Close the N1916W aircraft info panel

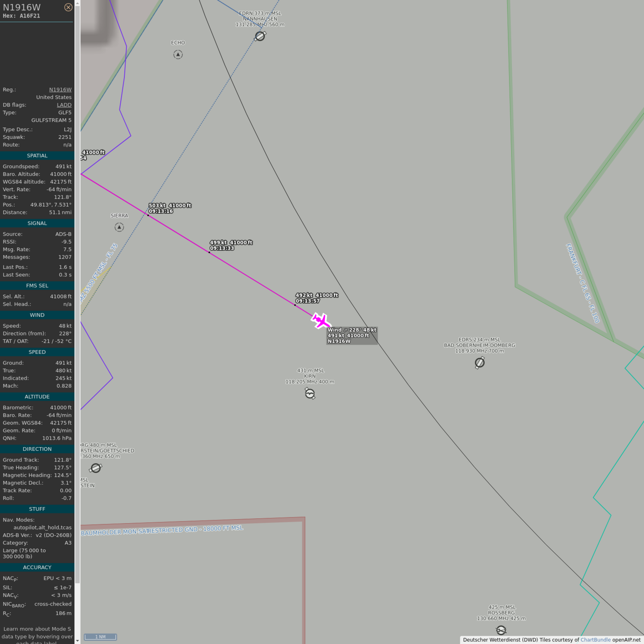68,7
